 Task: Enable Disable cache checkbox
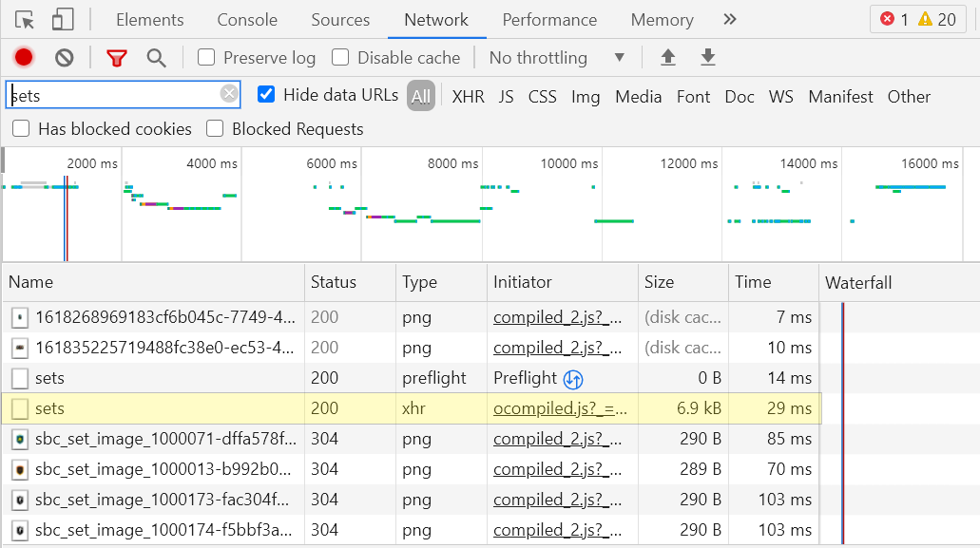[340, 57]
